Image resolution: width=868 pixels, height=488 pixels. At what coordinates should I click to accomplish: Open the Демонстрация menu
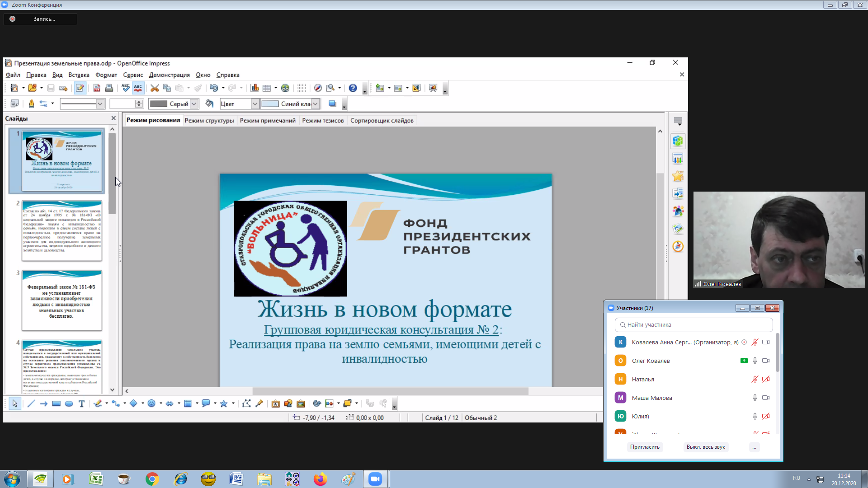tap(169, 75)
